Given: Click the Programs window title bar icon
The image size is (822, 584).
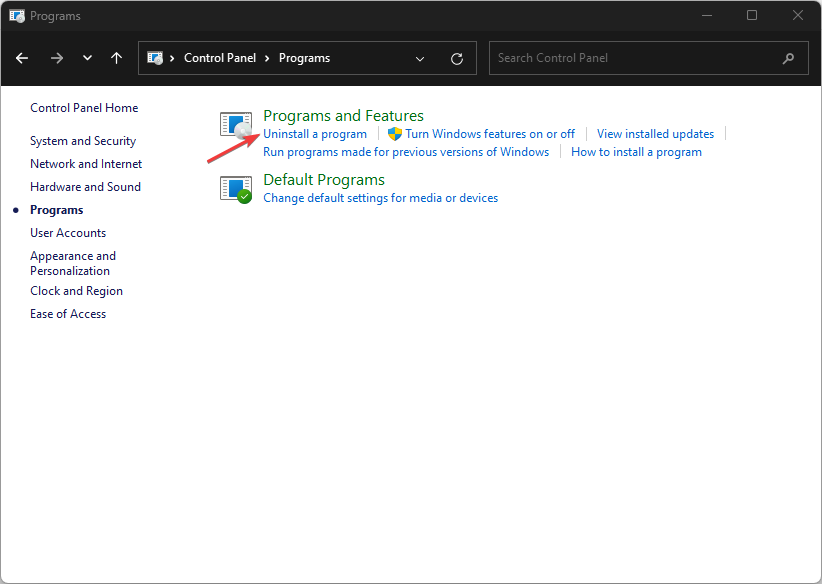Looking at the screenshot, I should 17,16.
